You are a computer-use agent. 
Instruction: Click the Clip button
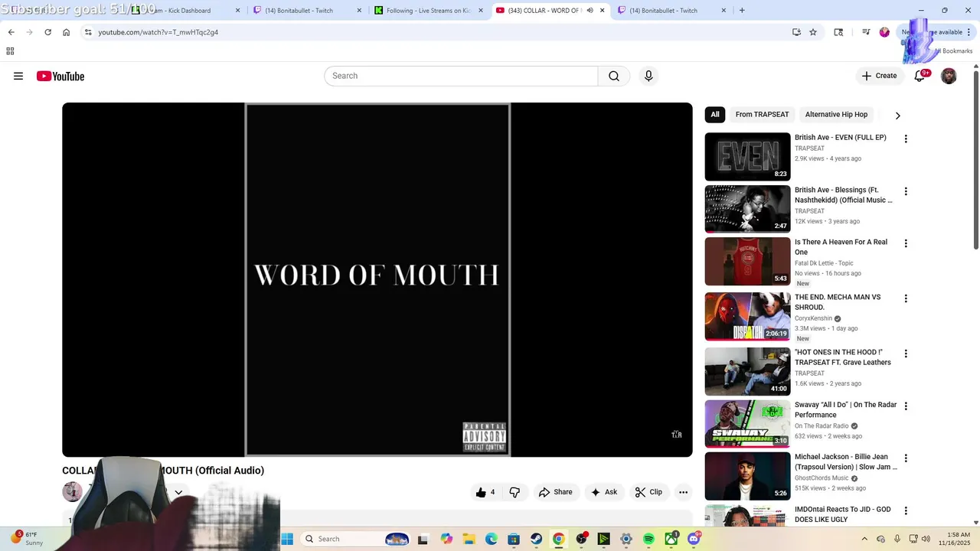point(648,492)
